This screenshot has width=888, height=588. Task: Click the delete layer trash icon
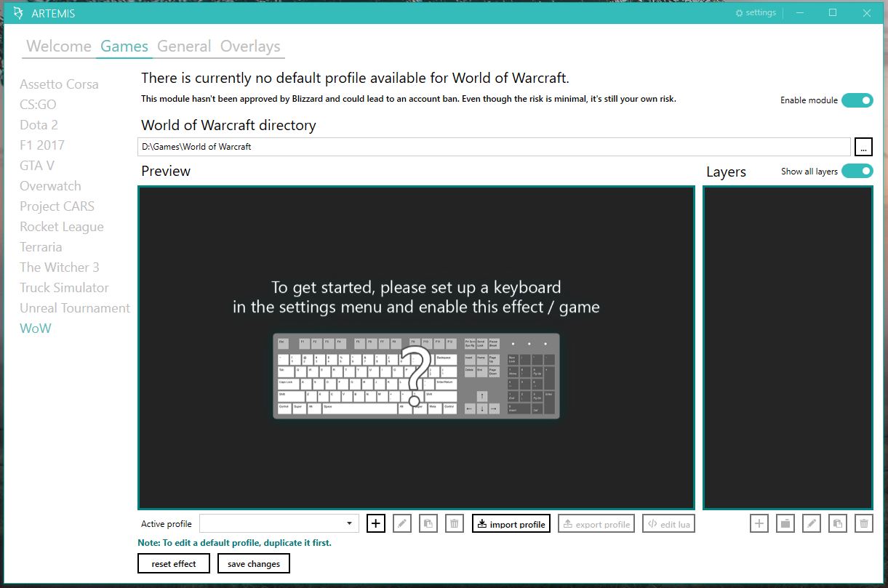[x=863, y=523]
